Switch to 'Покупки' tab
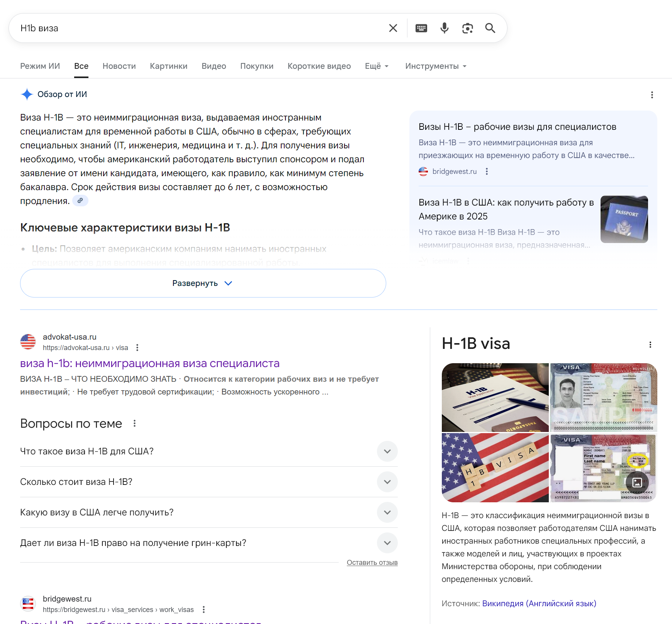 click(257, 66)
